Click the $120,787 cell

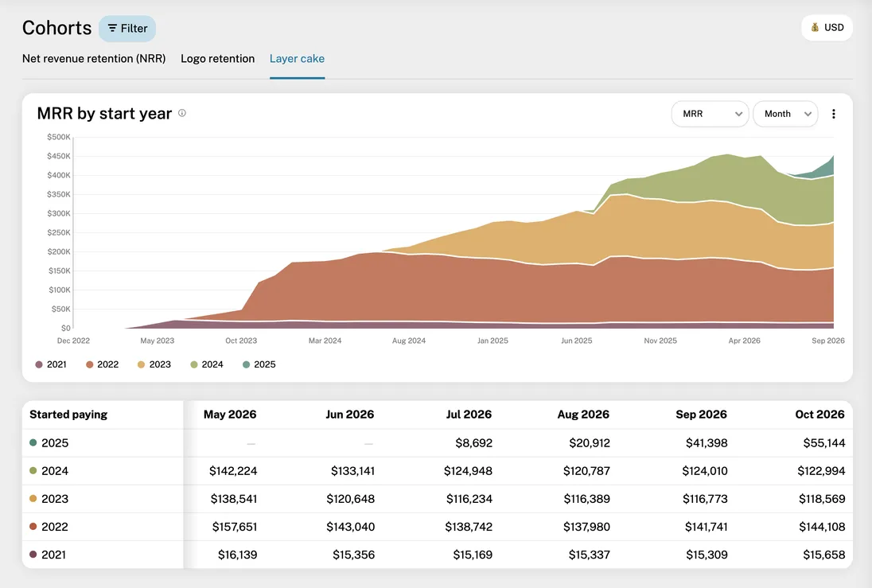point(586,470)
